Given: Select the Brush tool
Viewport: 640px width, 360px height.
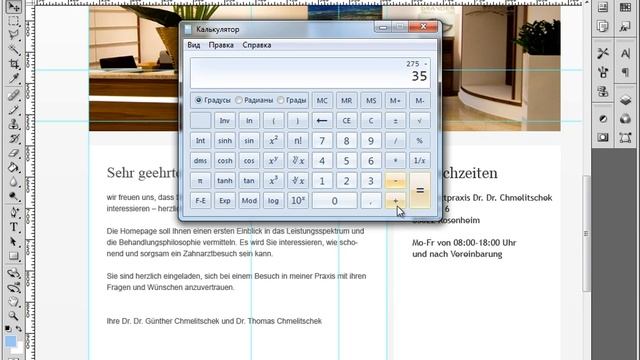Looking at the screenshot, I should [x=13, y=109].
